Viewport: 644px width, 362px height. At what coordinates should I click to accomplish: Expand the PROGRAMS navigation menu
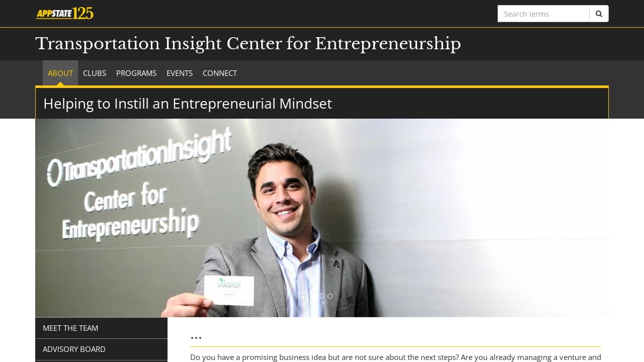[136, 73]
